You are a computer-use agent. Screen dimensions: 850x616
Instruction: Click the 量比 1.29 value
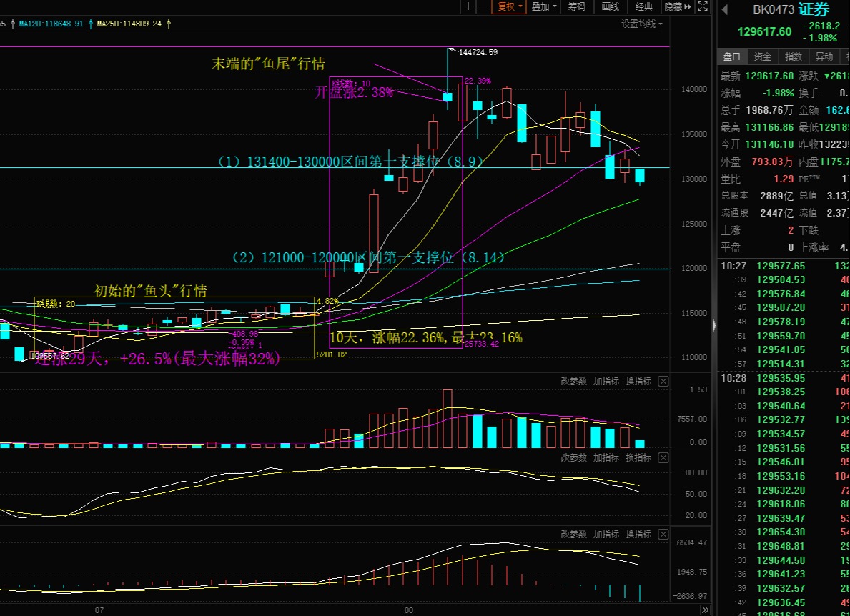tap(784, 179)
